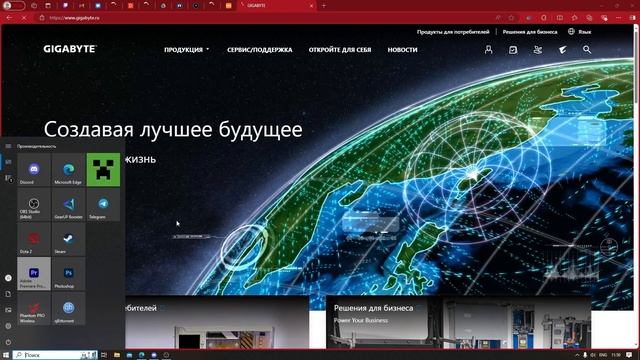Viewport: 640px width, 360px height.
Task: Go back in the browser
Action: point(9,18)
